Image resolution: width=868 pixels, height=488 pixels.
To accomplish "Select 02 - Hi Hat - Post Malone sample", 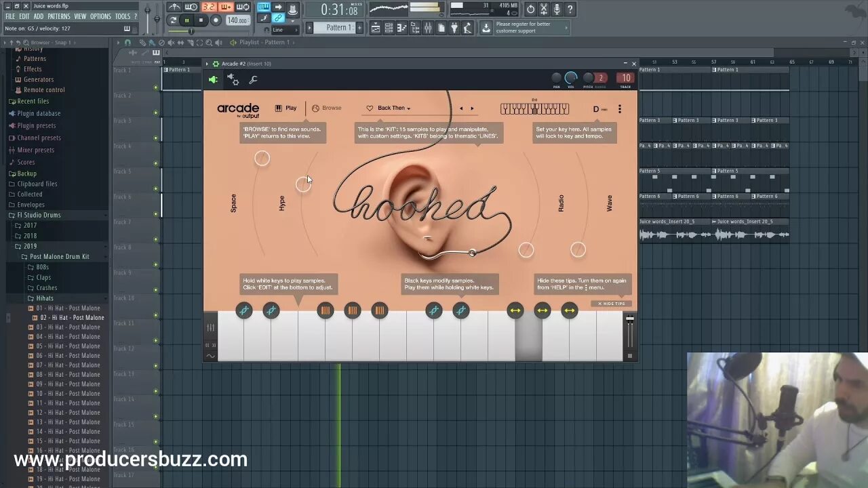I will (72, 317).
